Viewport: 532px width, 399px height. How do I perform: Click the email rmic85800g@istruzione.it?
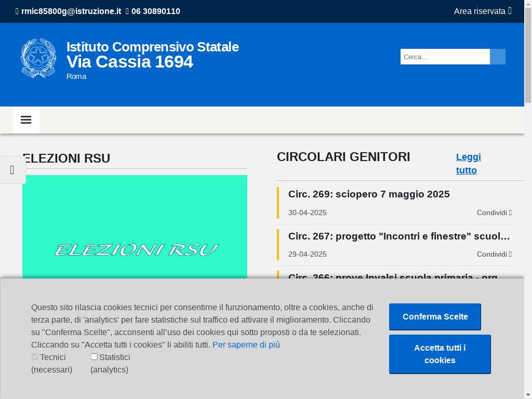pyautogui.click(x=71, y=11)
